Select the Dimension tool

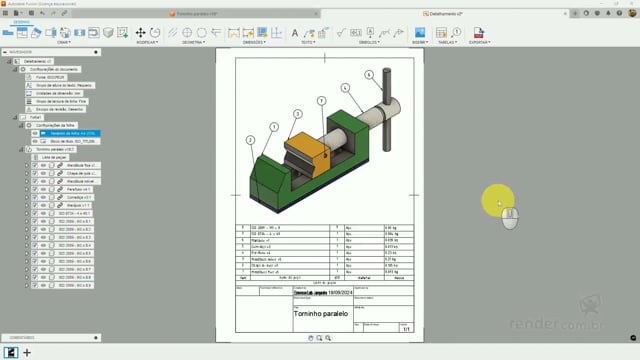coord(233,33)
